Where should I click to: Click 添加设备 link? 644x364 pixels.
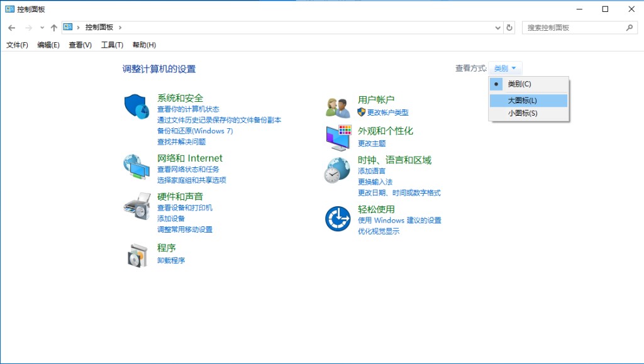pyautogui.click(x=171, y=218)
